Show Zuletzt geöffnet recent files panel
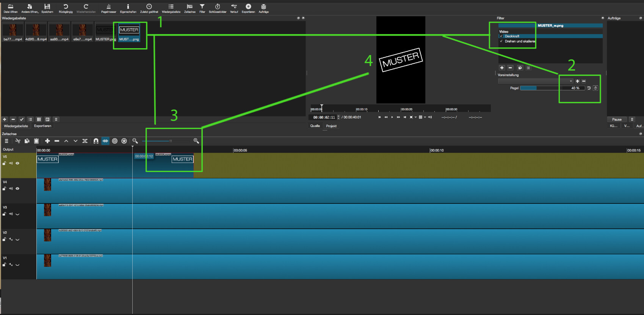This screenshot has height=315, width=644. pyautogui.click(x=149, y=8)
